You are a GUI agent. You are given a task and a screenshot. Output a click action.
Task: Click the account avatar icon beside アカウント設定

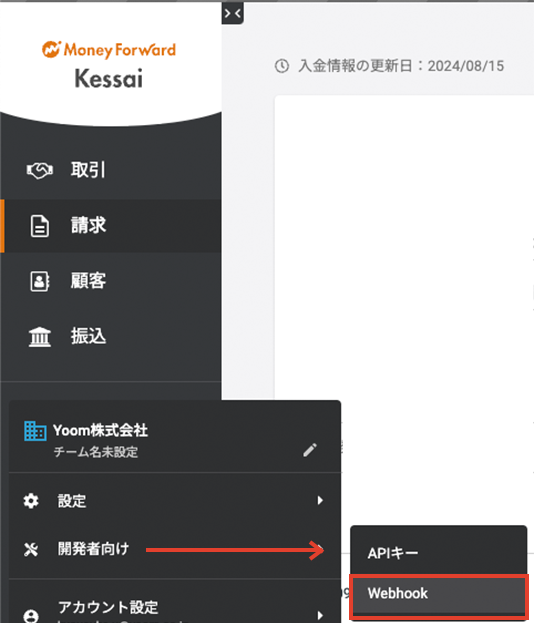pyautogui.click(x=31, y=615)
